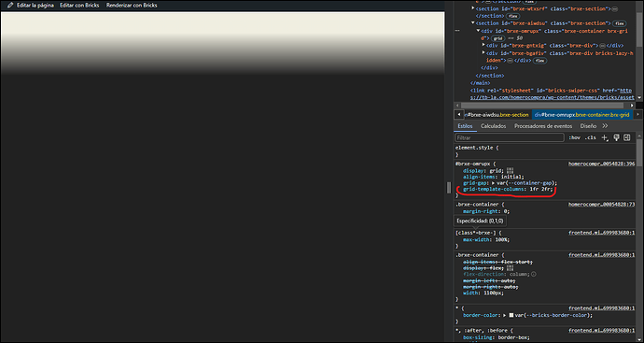Click the DOM horizontal scrollbar right arrow
The width and height of the screenshot is (644, 343).
[x=632, y=106]
